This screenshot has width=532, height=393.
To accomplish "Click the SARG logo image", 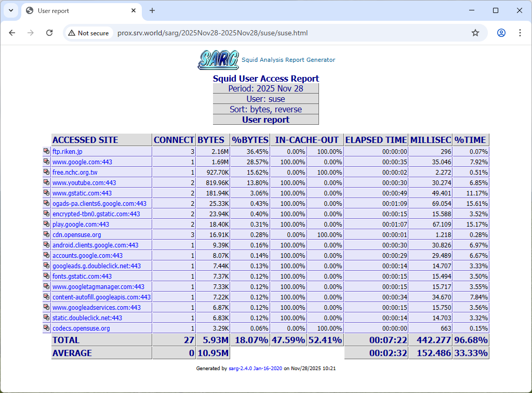I will pos(218,60).
